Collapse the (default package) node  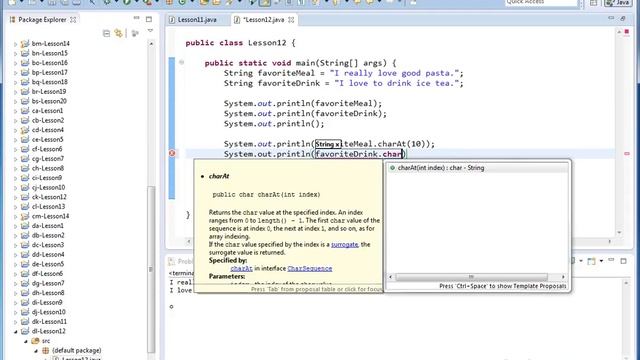[36, 351]
